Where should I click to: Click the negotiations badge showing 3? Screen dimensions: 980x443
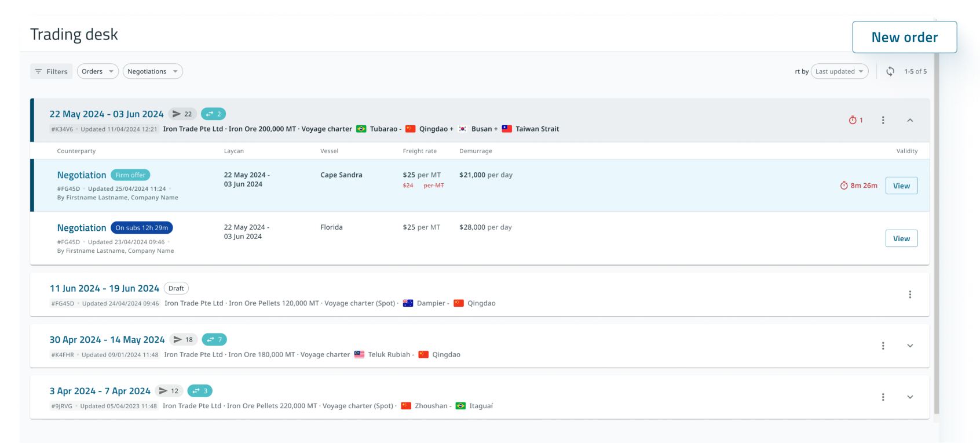click(200, 391)
